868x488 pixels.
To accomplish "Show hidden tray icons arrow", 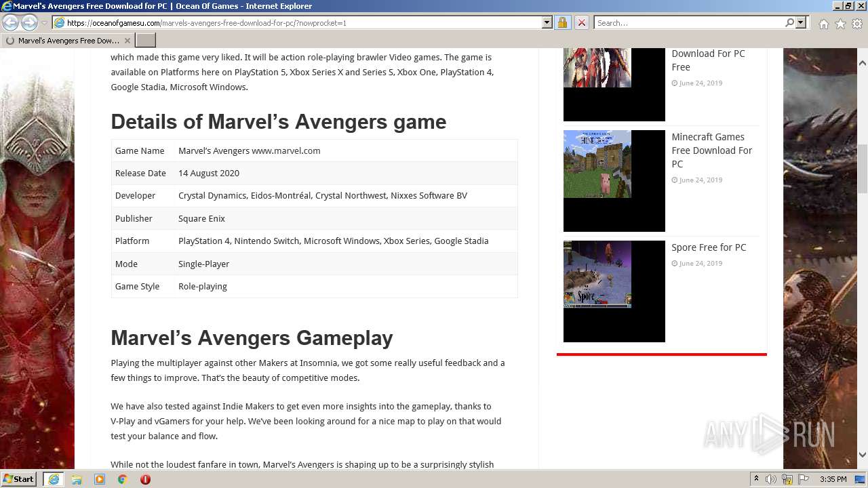I will pos(756,479).
